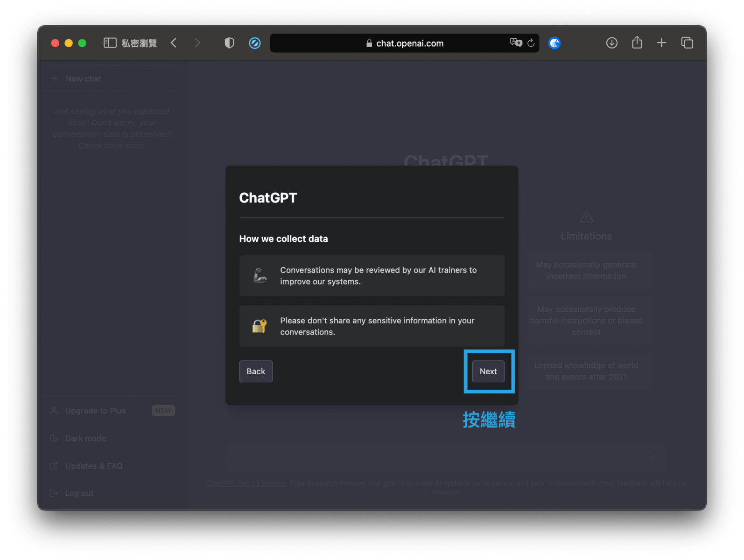Click the yellow minimize window button
744x560 pixels.
click(x=69, y=43)
